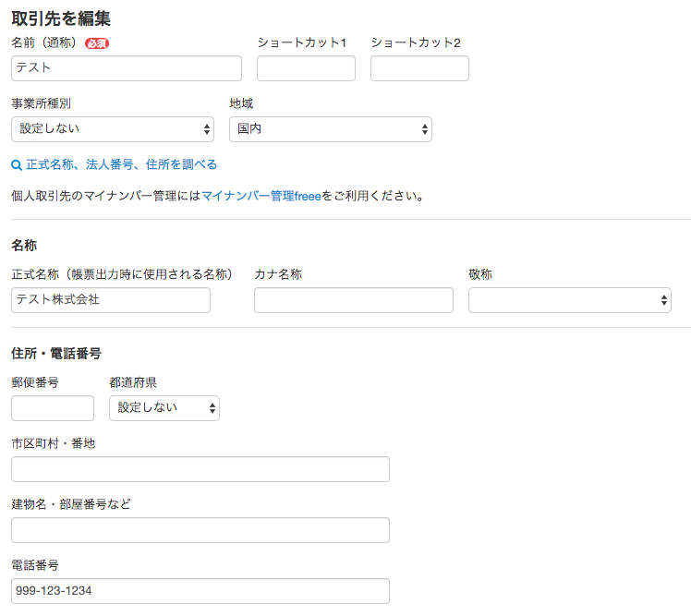Click the 郵便番号 input box

53,408
